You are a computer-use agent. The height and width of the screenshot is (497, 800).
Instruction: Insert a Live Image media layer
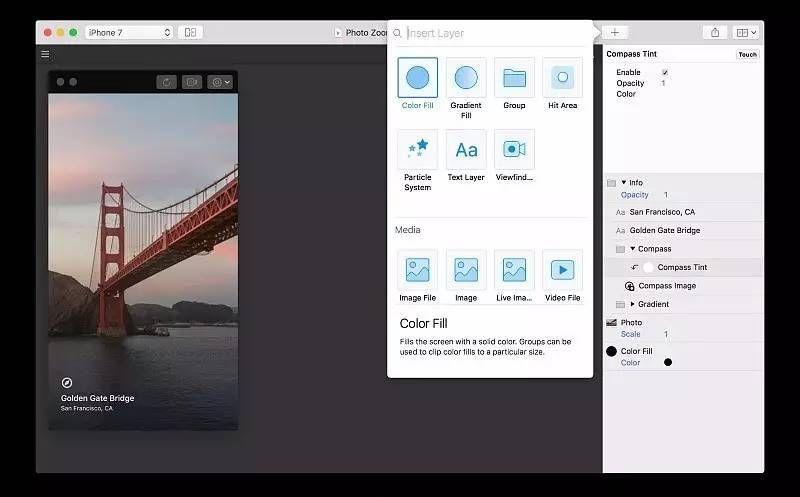tap(514, 270)
